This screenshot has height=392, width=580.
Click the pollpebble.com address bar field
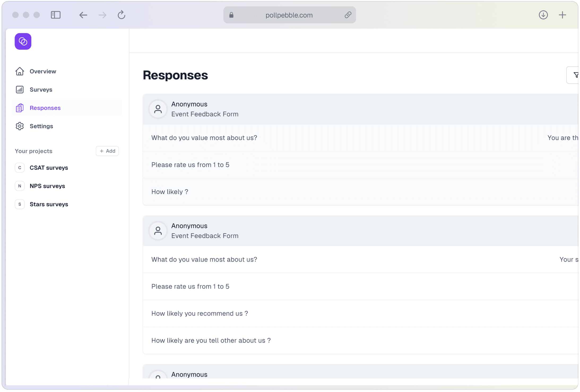(x=289, y=15)
